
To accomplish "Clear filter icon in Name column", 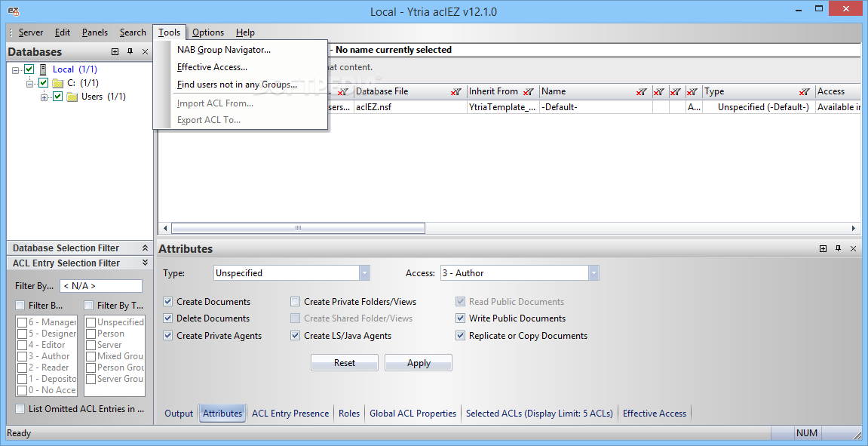I will (x=642, y=92).
